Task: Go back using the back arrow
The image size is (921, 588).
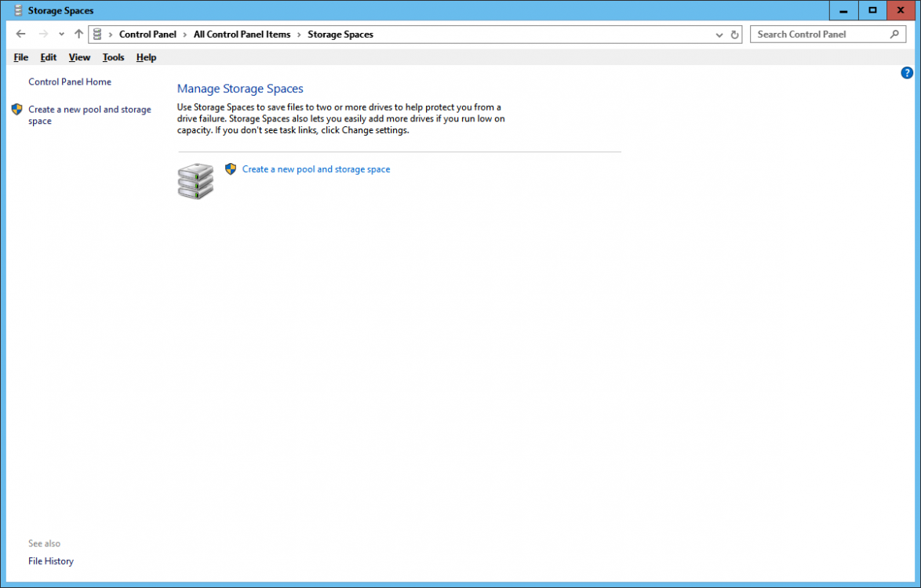Action: click(20, 34)
